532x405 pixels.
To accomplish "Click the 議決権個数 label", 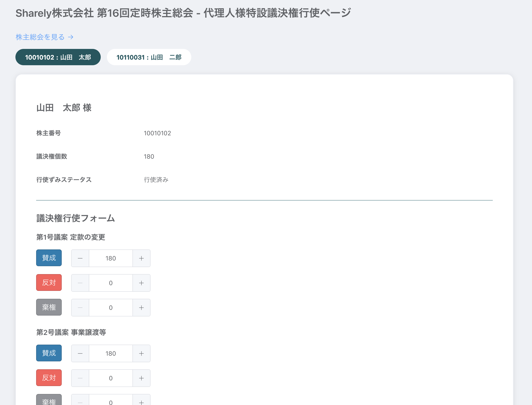I will pyautogui.click(x=52, y=156).
